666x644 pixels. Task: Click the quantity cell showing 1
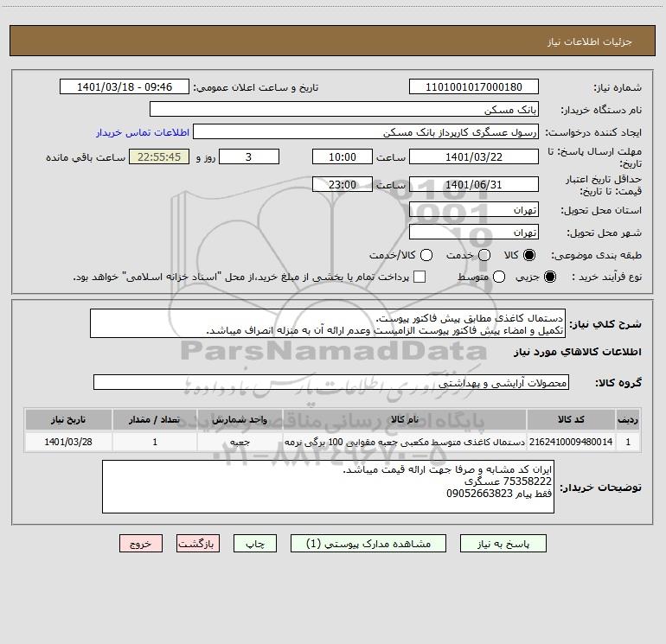coord(155,442)
